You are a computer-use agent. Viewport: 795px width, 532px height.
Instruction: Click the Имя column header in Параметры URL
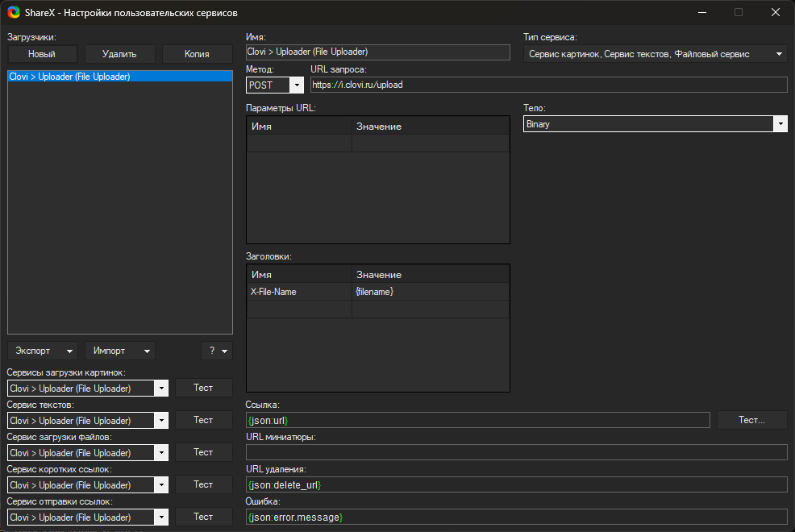(299, 127)
